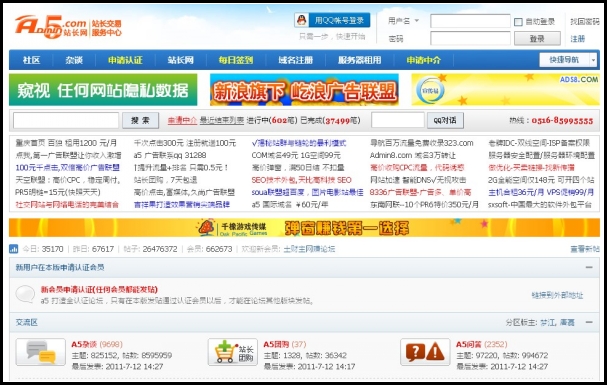Open the 申请认证 menu item
Image resolution: width=607 pixels, height=385 pixels.
(x=125, y=60)
